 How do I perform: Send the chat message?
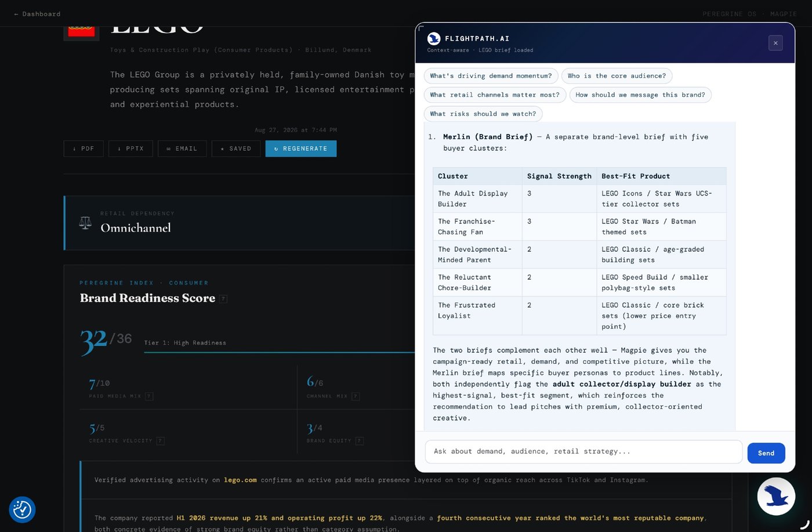pos(766,453)
